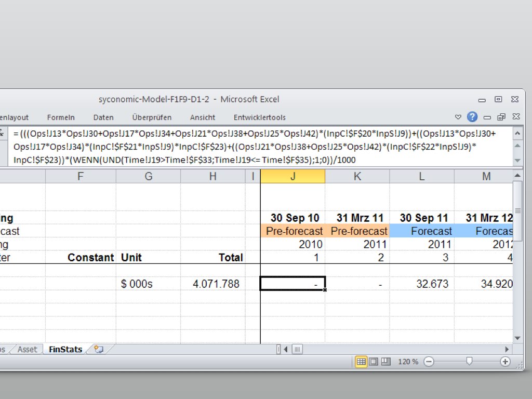Image resolution: width=532 pixels, height=399 pixels.
Task: Switch to the Asset worksheet tab
Action: pos(27,350)
